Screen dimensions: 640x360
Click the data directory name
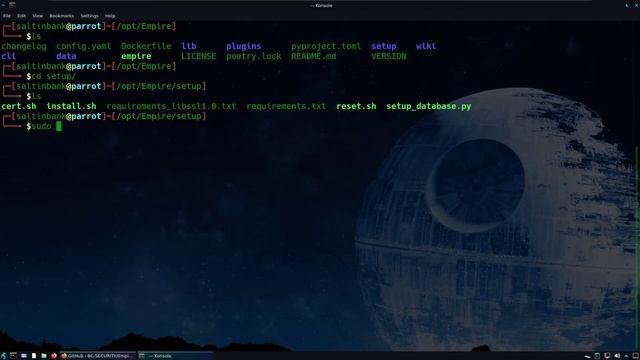pos(66,56)
